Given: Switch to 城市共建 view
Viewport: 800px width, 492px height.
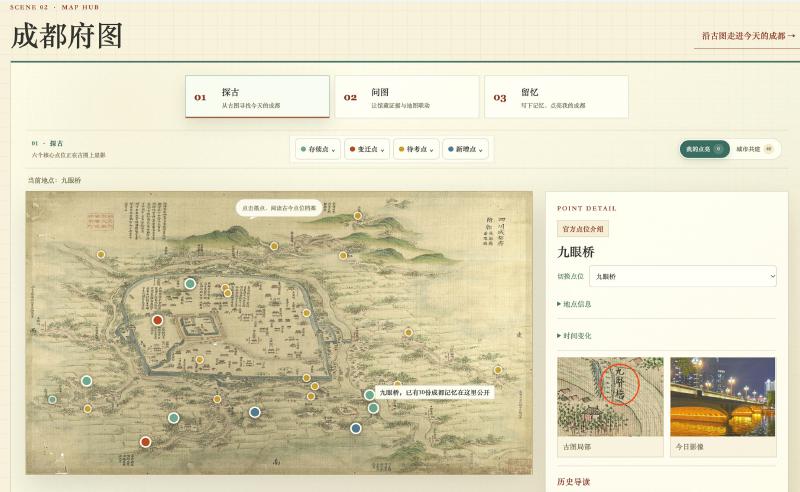Looking at the screenshot, I should [x=754, y=149].
